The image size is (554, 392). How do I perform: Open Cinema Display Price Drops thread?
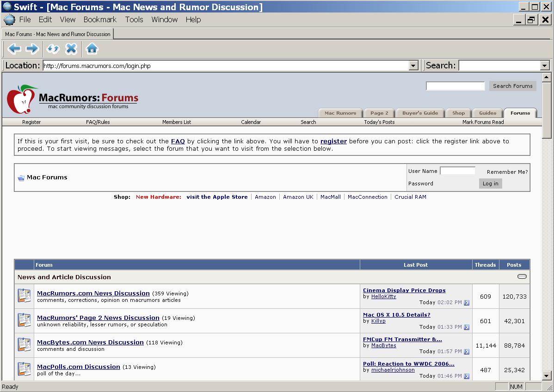click(x=404, y=290)
